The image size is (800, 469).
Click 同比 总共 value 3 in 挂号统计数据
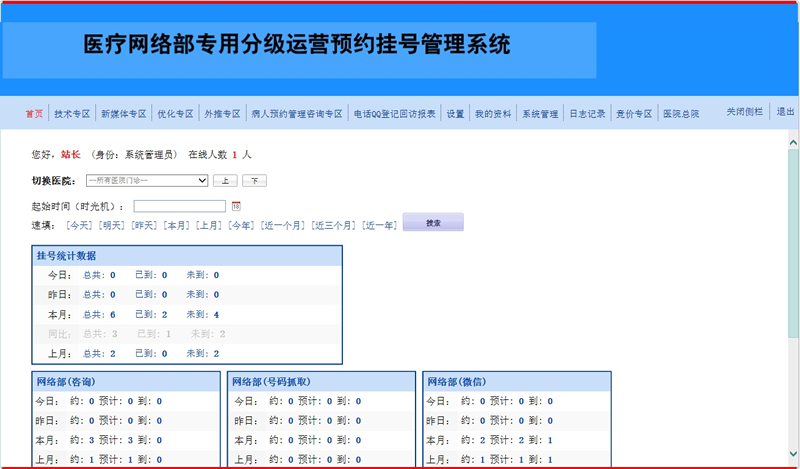115,334
